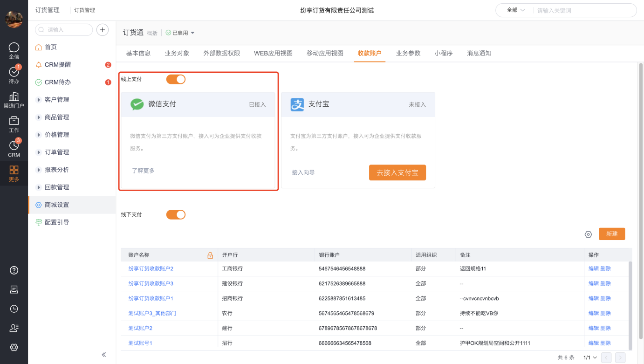
Task: Open the 1/1 page selector dropdown
Action: [590, 358]
